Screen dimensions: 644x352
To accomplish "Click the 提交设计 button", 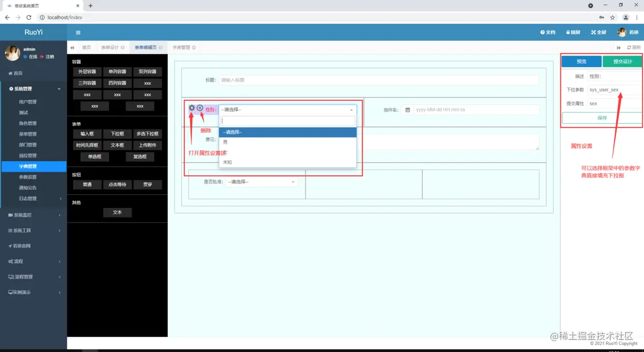I will [x=622, y=61].
